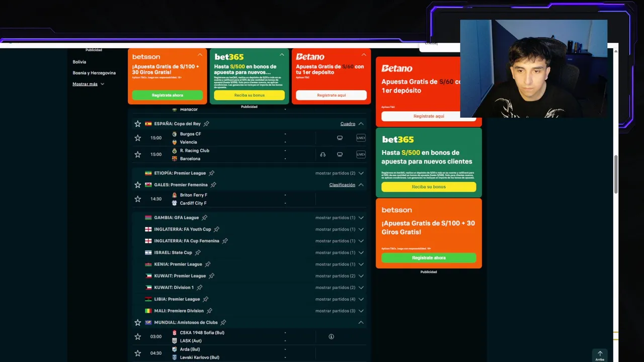The image size is (644, 362).
Task: Open LIVE preview for Burgos CF match
Action: (361, 138)
